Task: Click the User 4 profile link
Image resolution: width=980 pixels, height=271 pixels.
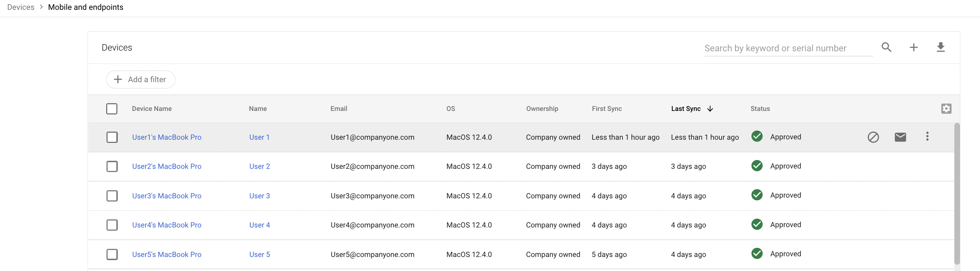Action: point(259,225)
